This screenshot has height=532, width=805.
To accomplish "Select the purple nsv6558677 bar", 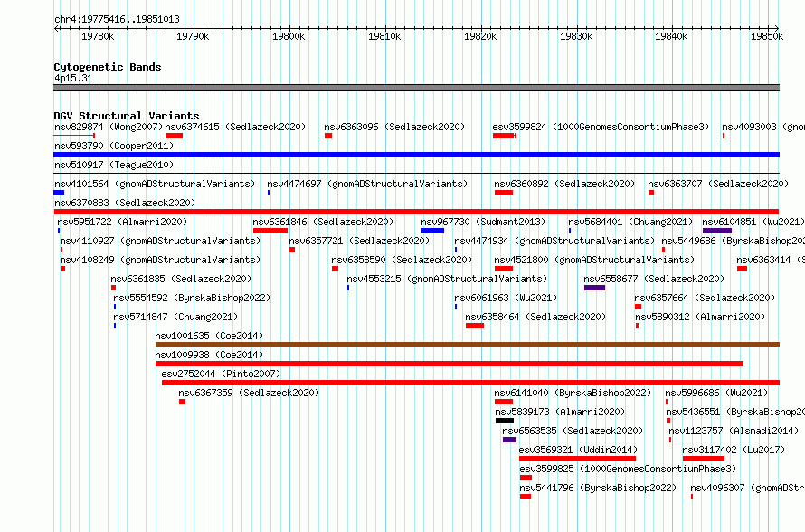I will click(594, 288).
